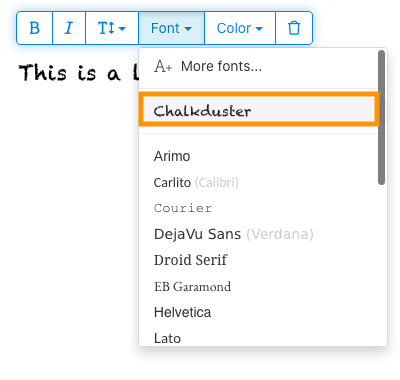
Task: Expand the Color dropdown
Action: point(240,28)
